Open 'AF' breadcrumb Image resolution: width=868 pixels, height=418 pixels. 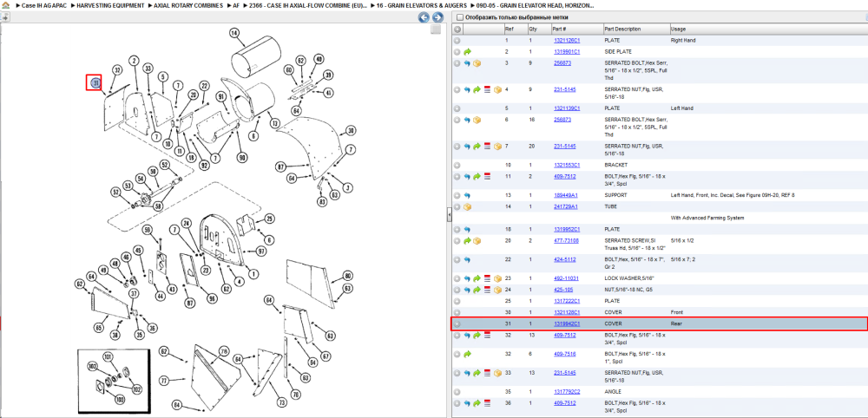pos(236,5)
